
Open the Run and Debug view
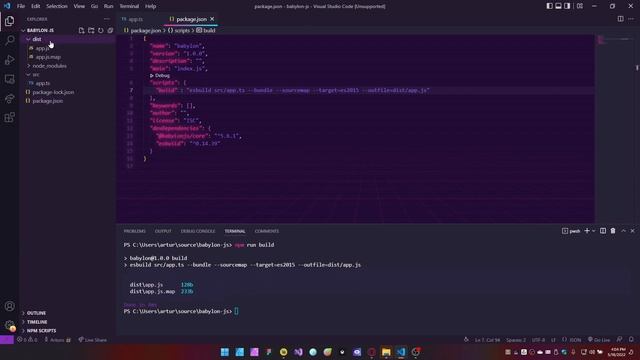9,60
